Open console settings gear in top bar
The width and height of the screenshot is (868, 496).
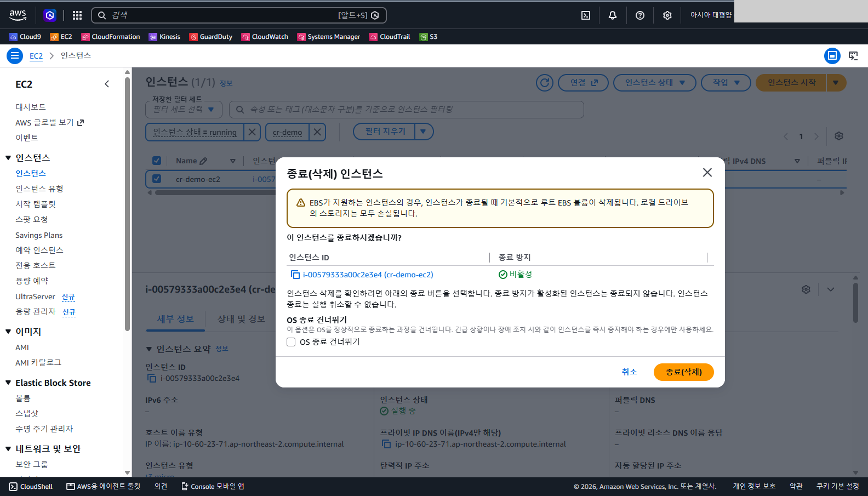667,15
